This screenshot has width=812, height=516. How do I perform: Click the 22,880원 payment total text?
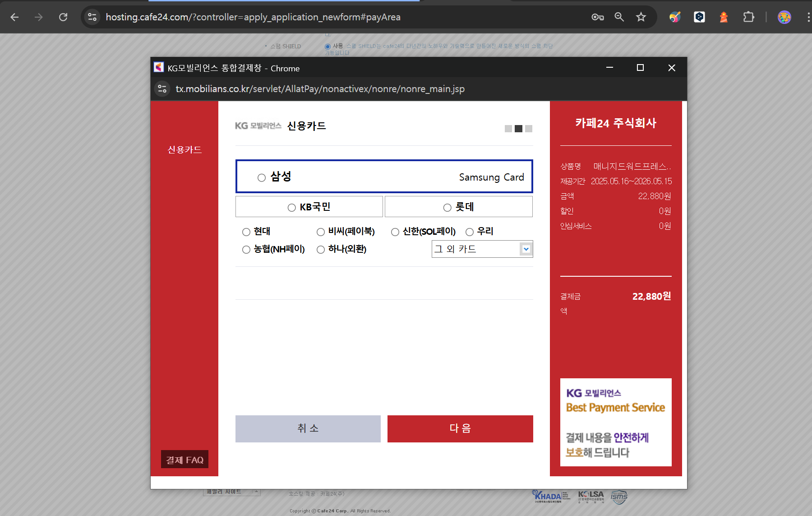coord(651,297)
